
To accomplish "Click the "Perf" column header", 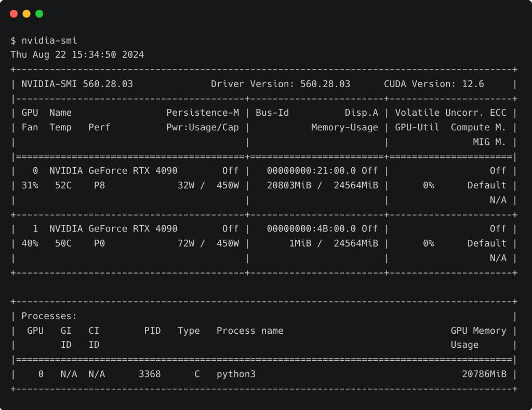I will (99, 127).
